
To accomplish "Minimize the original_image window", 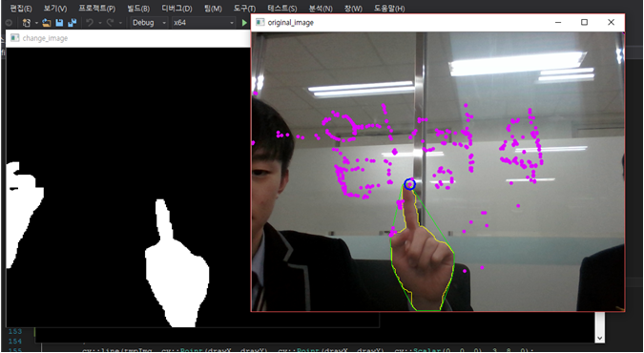I will click(558, 22).
